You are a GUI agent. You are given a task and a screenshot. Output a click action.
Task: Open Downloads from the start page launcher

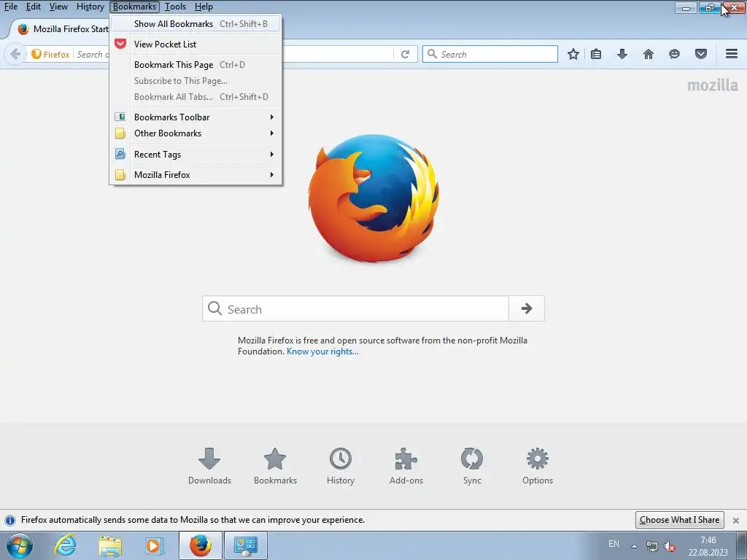209,466
